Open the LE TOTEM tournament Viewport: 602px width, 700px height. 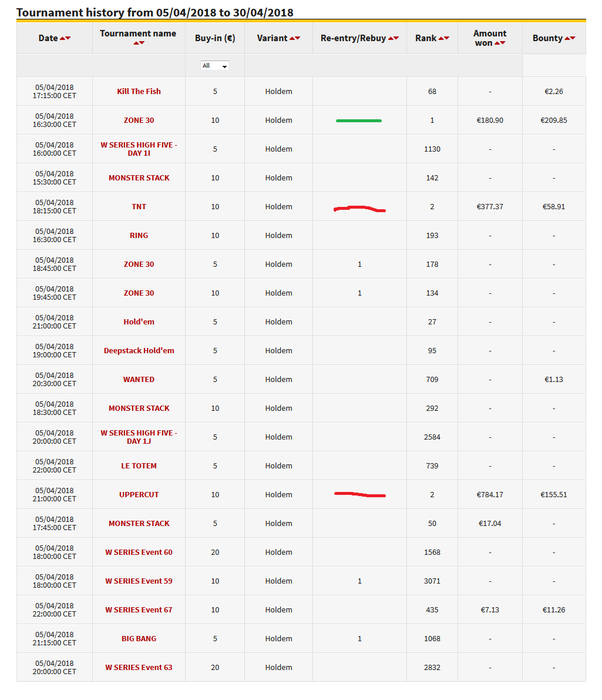click(x=139, y=466)
